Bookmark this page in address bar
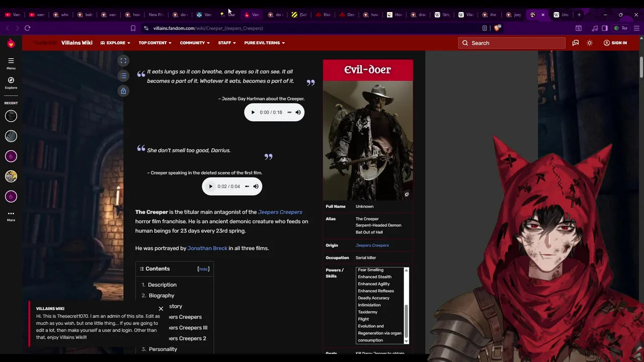 coord(133,28)
